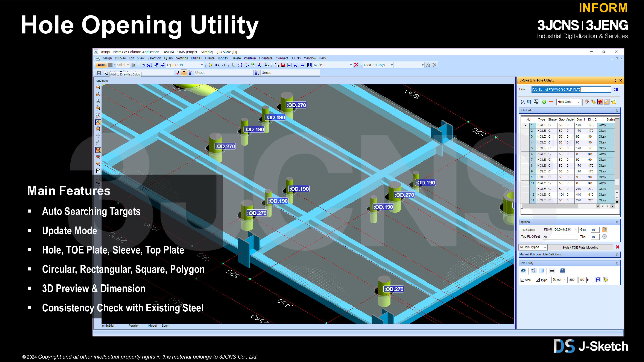Click the grey circular target icon beside Thk.

(x=605, y=237)
